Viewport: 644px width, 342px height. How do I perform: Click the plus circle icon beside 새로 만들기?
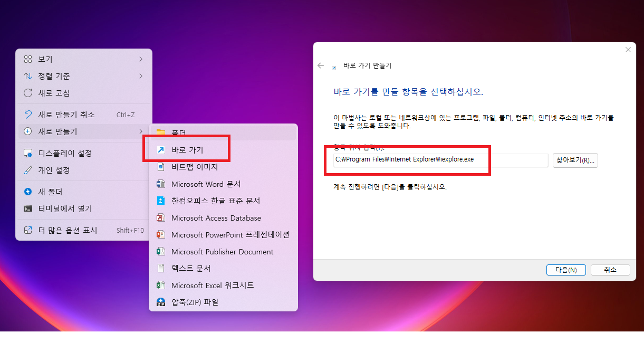click(x=28, y=131)
